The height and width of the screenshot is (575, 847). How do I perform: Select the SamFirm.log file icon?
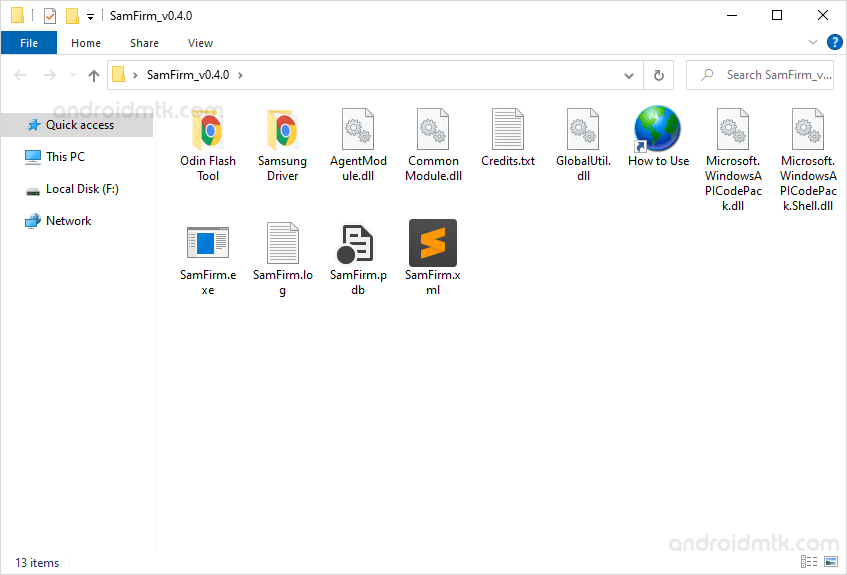(283, 243)
